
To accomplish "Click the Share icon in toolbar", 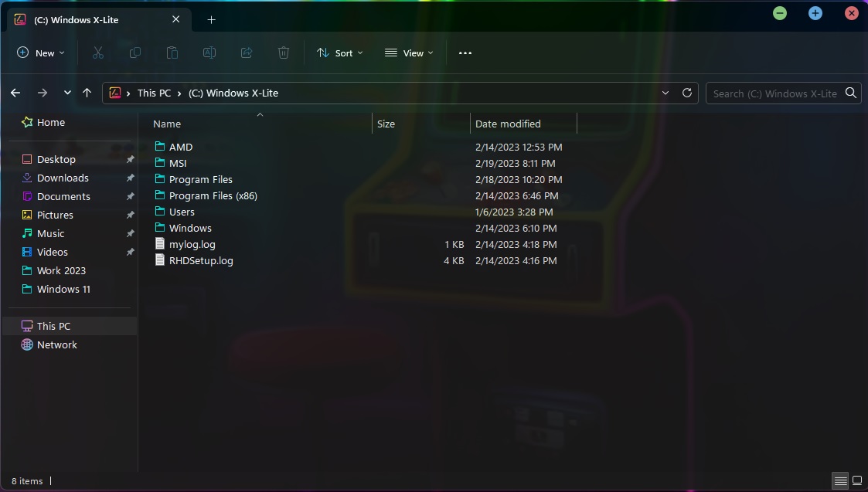I will pos(247,53).
